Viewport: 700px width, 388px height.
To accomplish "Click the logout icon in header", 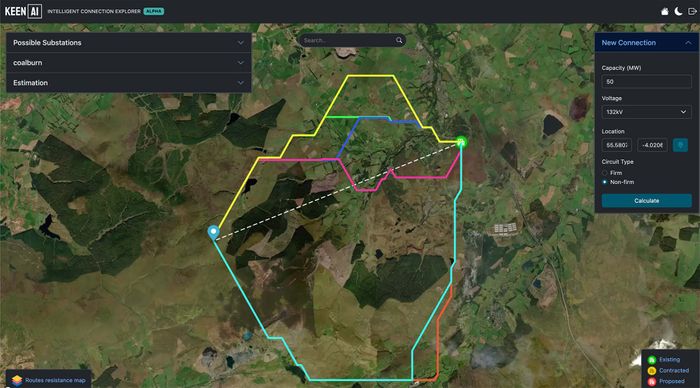I will point(692,11).
